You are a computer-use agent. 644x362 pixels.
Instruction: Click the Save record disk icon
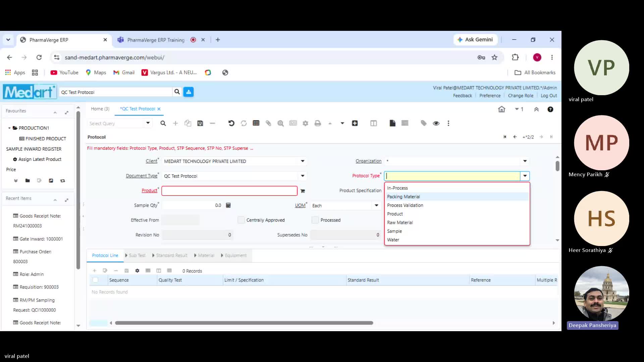tap(200, 123)
